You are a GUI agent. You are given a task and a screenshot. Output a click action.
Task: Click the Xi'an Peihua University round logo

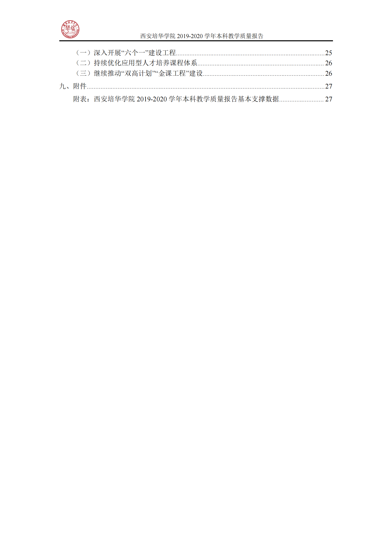pyautogui.click(x=70, y=29)
